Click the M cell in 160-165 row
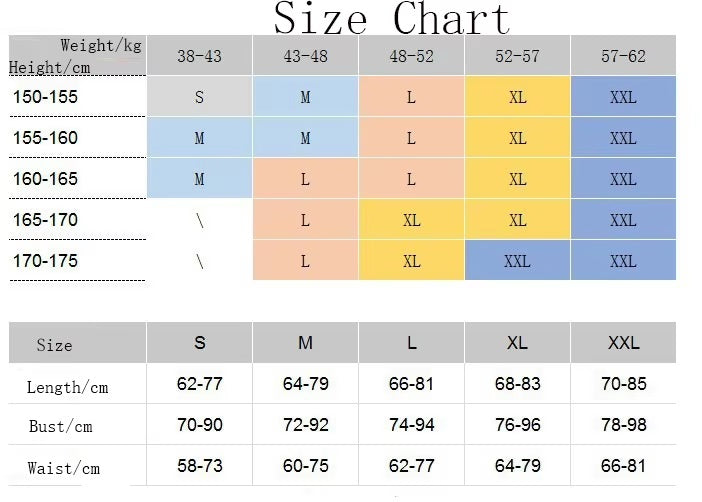702x502 pixels. pos(199,179)
